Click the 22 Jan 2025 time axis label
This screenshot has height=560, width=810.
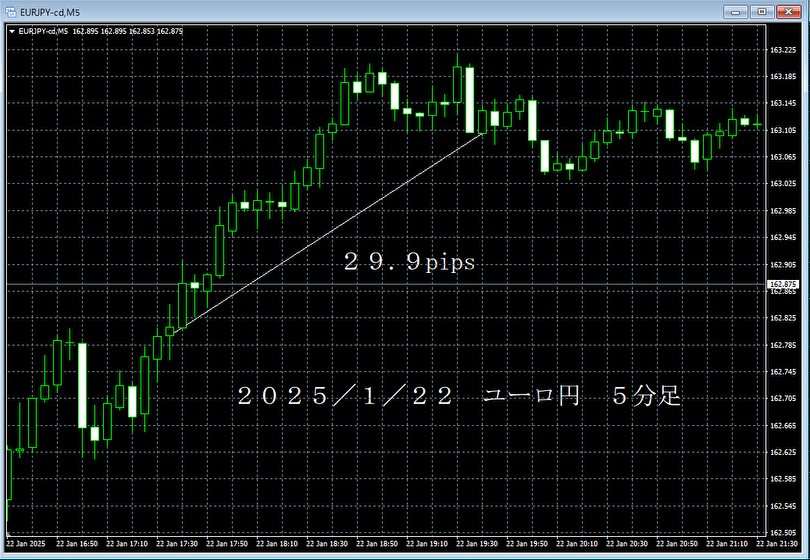(26, 544)
